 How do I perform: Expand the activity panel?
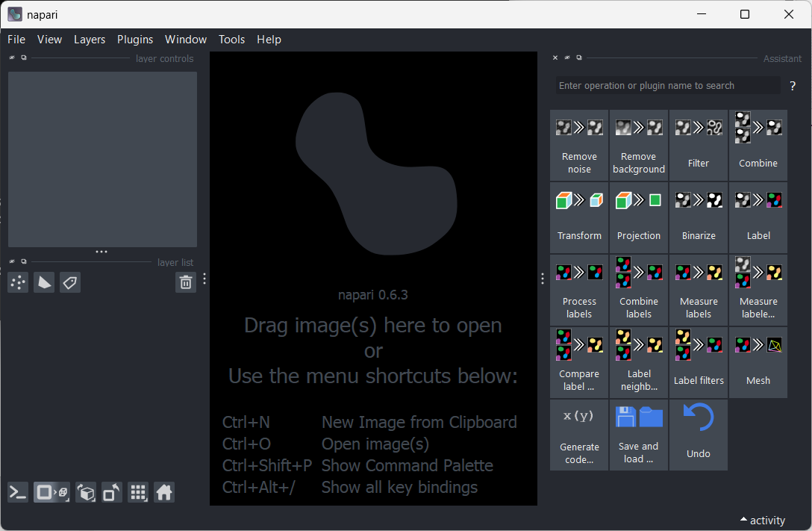tap(763, 520)
